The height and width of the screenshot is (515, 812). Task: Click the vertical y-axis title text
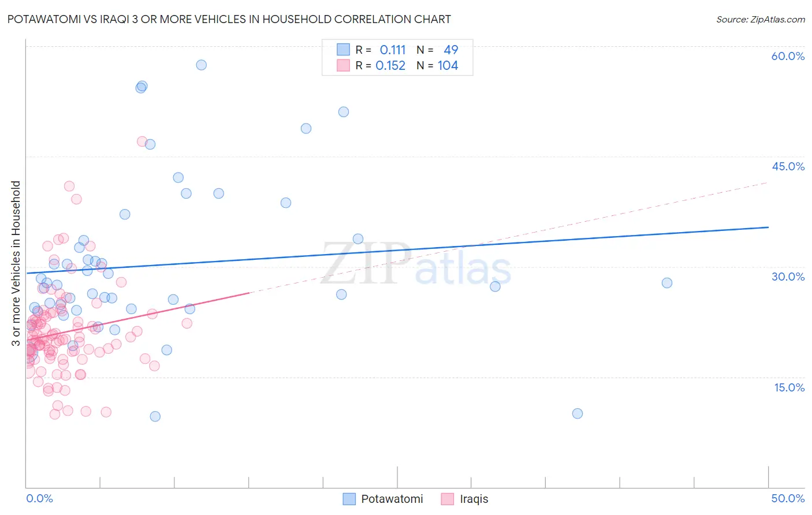[x=16, y=263]
